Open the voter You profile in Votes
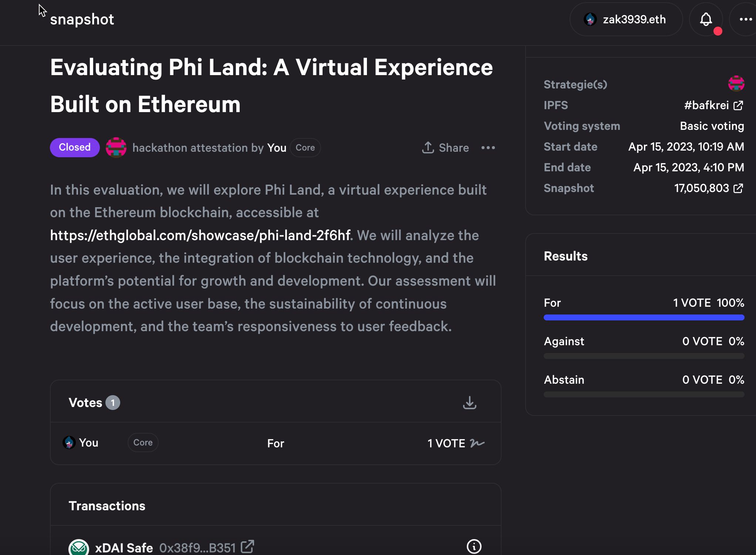The height and width of the screenshot is (555, 756). click(88, 443)
